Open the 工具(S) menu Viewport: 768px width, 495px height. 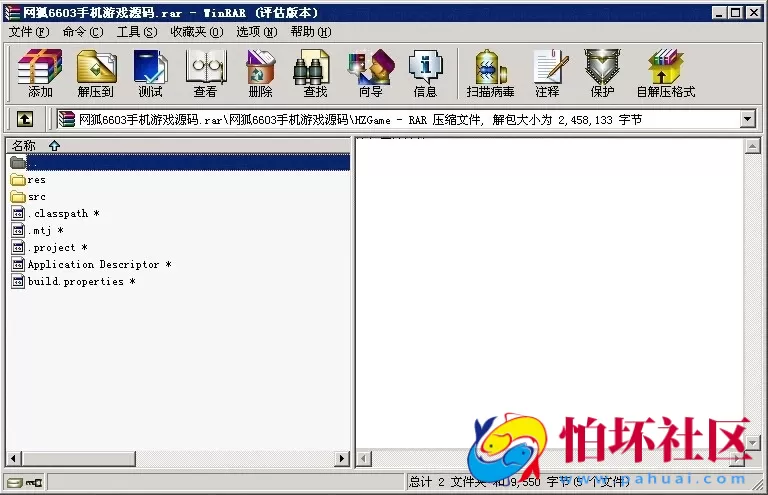pyautogui.click(x=137, y=32)
